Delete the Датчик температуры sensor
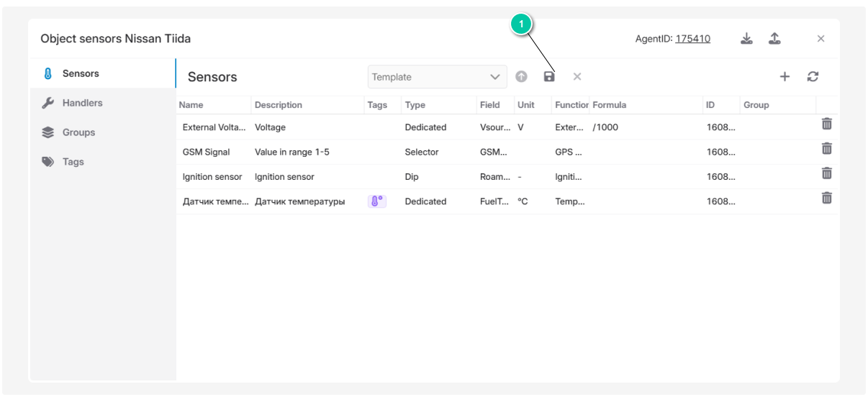The width and height of the screenshot is (868, 397). tap(827, 198)
